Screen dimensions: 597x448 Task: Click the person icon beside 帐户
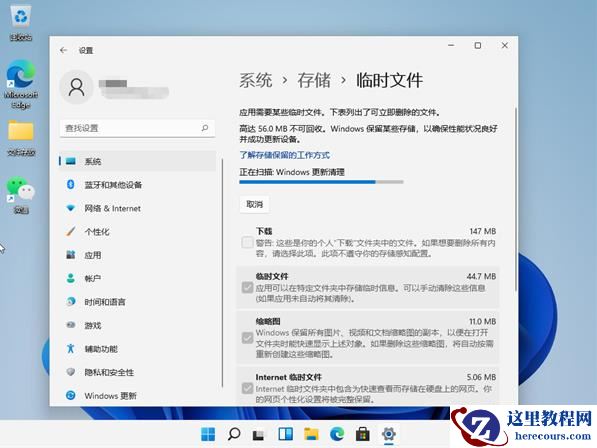(70, 278)
